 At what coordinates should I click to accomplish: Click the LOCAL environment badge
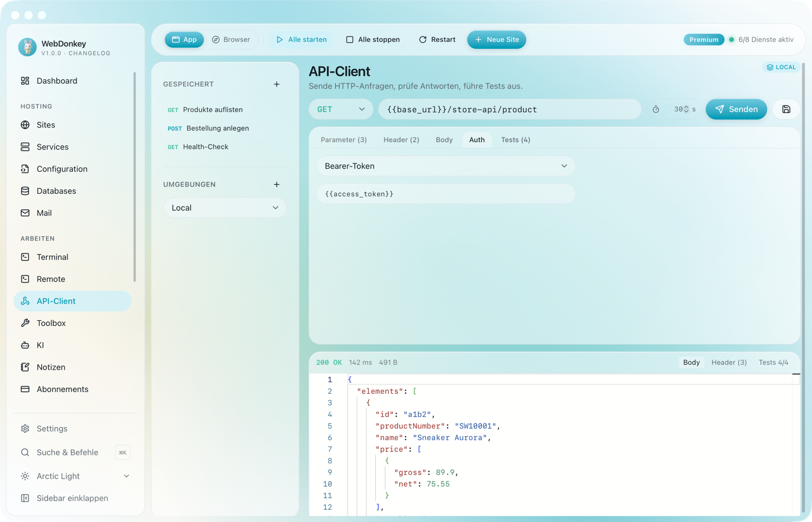781,67
